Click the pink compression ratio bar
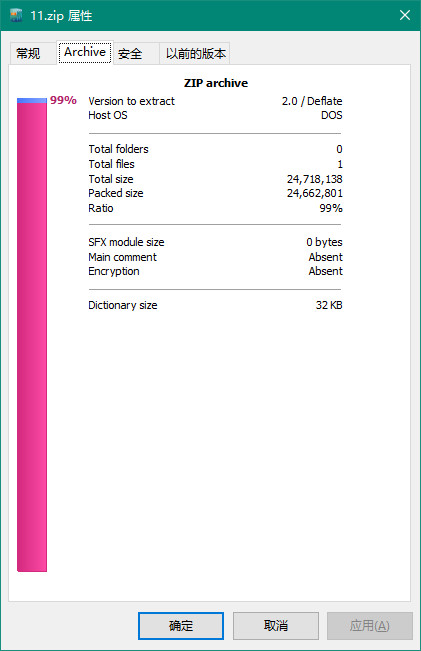Screen dimensions: 421x651 [32, 337]
